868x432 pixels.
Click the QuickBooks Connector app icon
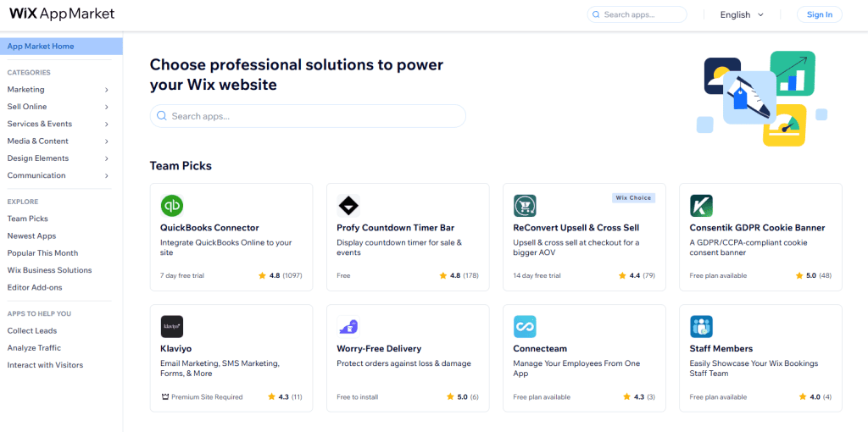tap(172, 206)
